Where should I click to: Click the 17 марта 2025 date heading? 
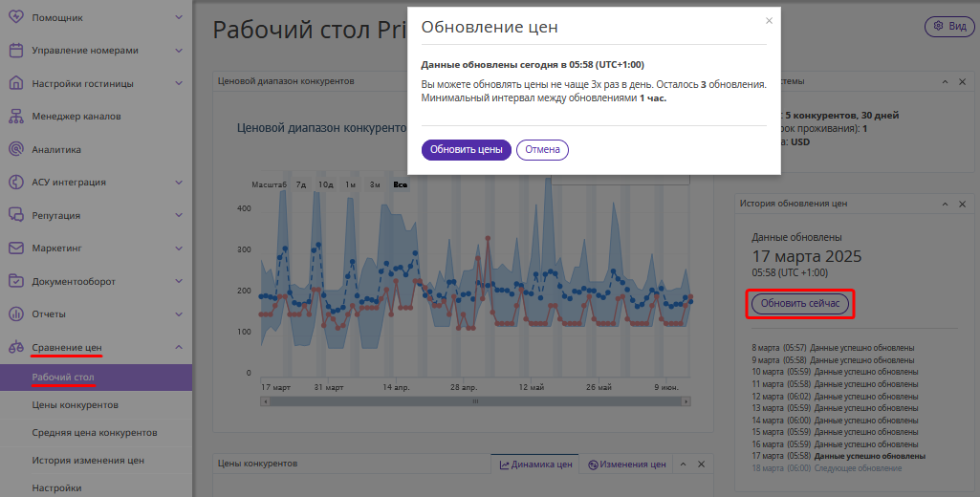click(x=807, y=256)
